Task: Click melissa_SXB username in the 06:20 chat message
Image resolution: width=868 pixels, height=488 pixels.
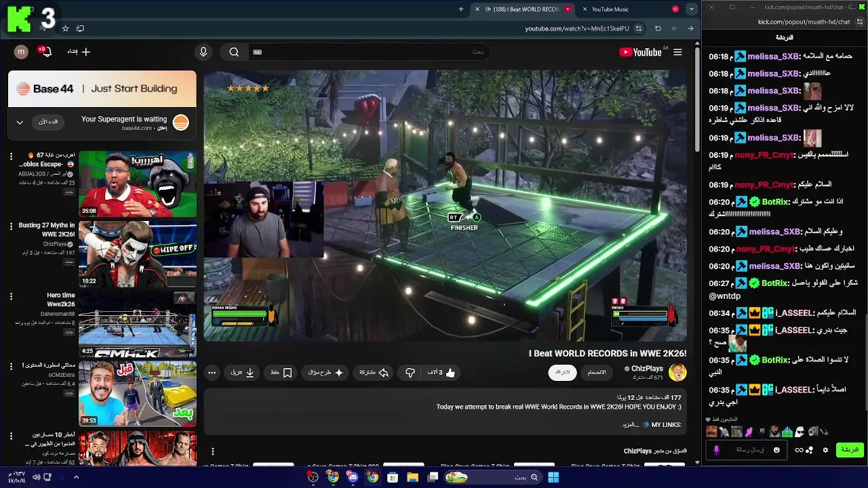Action: click(x=774, y=232)
